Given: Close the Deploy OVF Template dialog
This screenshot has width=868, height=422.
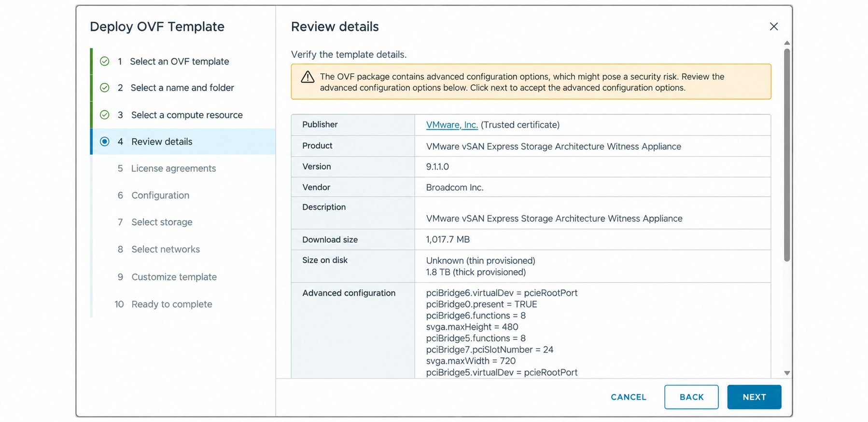Looking at the screenshot, I should 773,27.
